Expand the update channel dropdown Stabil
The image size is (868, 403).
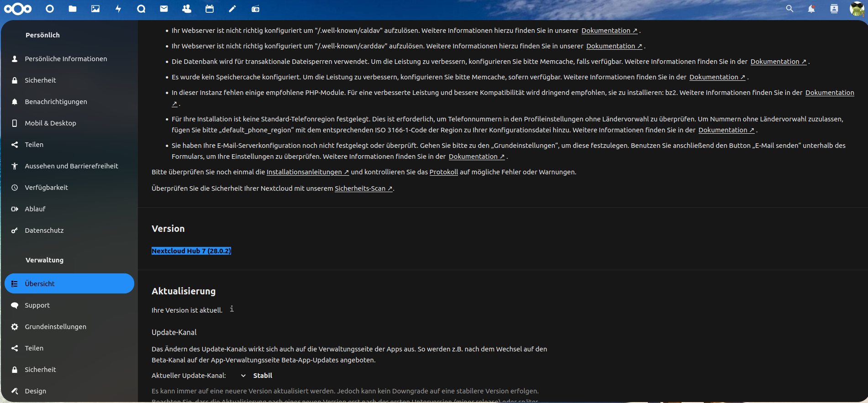257,376
